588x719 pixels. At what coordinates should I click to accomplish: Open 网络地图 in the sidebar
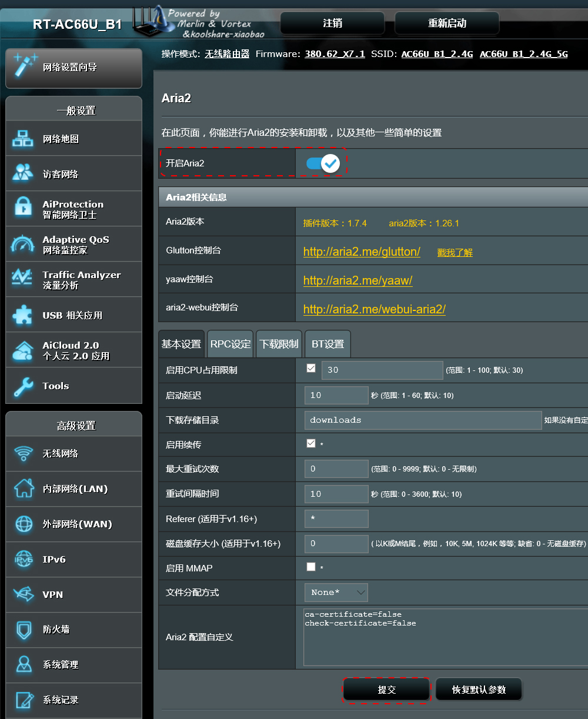pos(74,139)
